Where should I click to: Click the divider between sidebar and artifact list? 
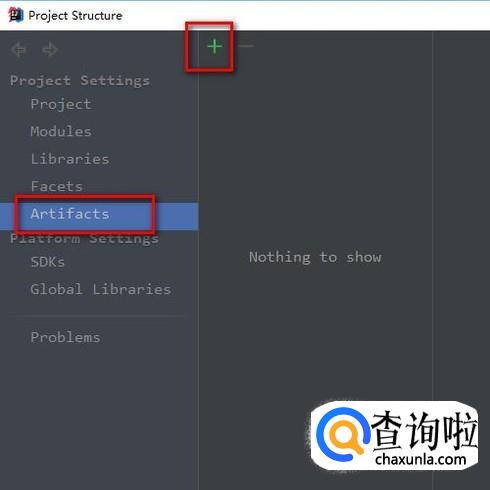[199, 260]
